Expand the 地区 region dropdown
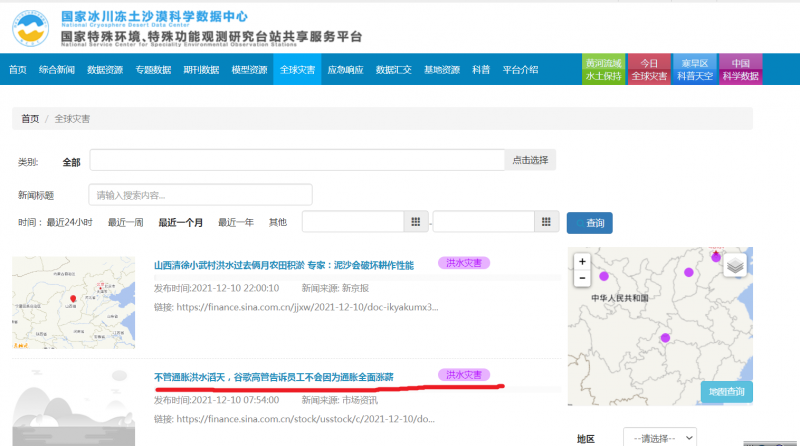 point(659,438)
